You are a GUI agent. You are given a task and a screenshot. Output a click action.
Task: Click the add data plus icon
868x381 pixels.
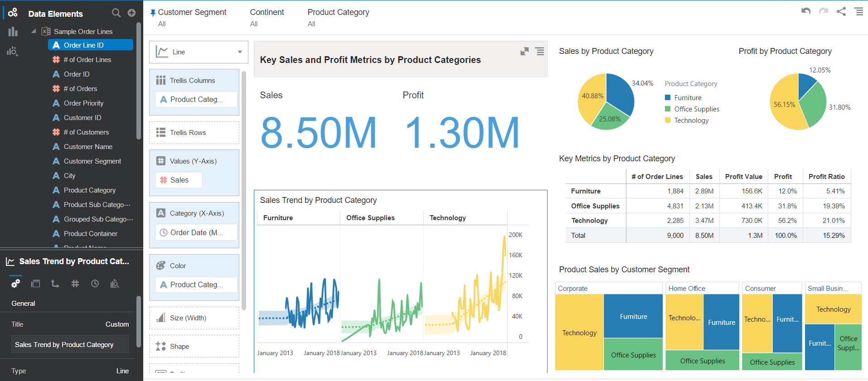click(131, 13)
